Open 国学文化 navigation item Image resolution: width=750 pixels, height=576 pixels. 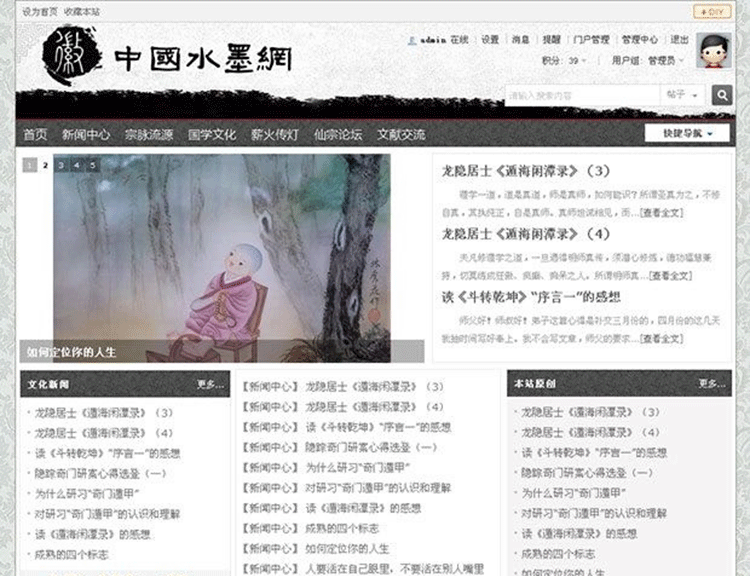pos(212,134)
